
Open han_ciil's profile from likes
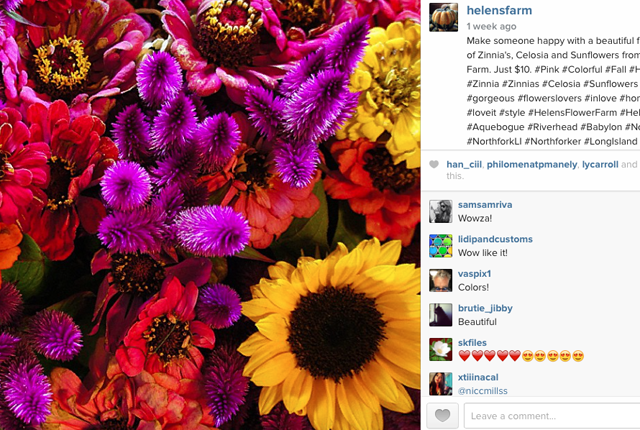(x=464, y=164)
